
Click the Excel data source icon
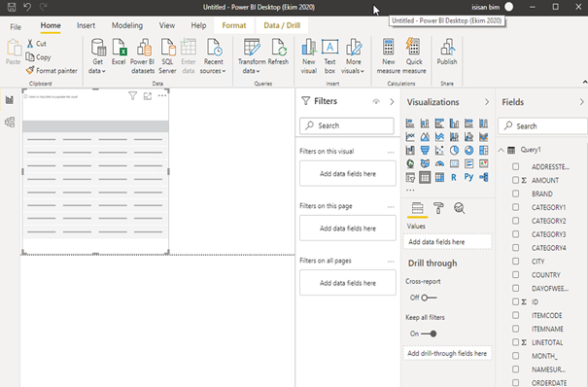119,52
